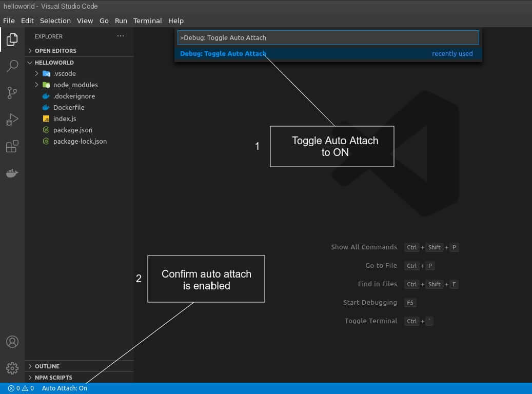Image resolution: width=532 pixels, height=394 pixels.
Task: Expand the OUTLINE section
Action: [x=80, y=366]
